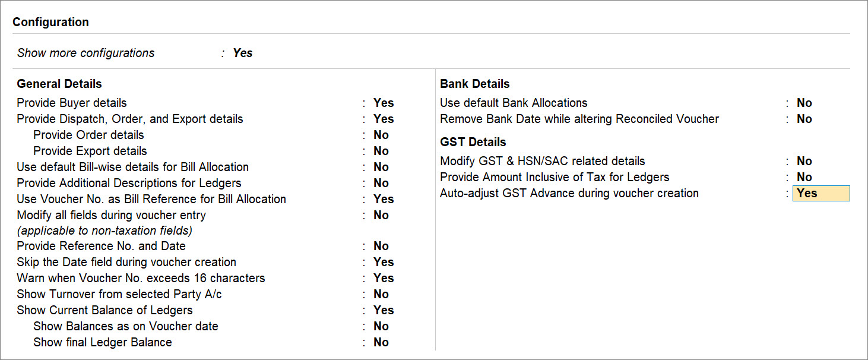Toggle the Show more configurations value
Viewport: 868px width, 360px height.
(243, 53)
